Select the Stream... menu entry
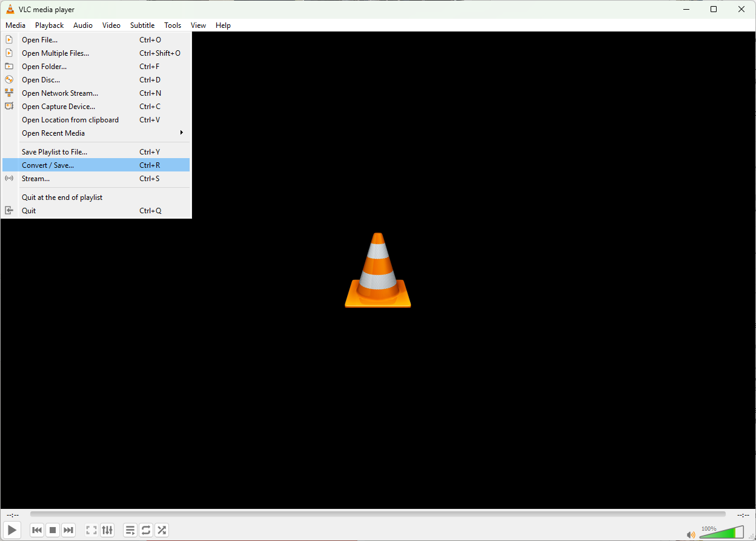Screen dimensions: 756x541 (x=96, y=179)
